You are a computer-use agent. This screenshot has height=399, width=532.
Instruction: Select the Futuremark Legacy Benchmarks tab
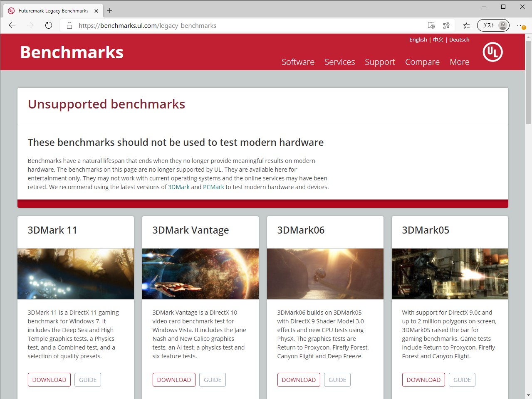[x=53, y=11]
